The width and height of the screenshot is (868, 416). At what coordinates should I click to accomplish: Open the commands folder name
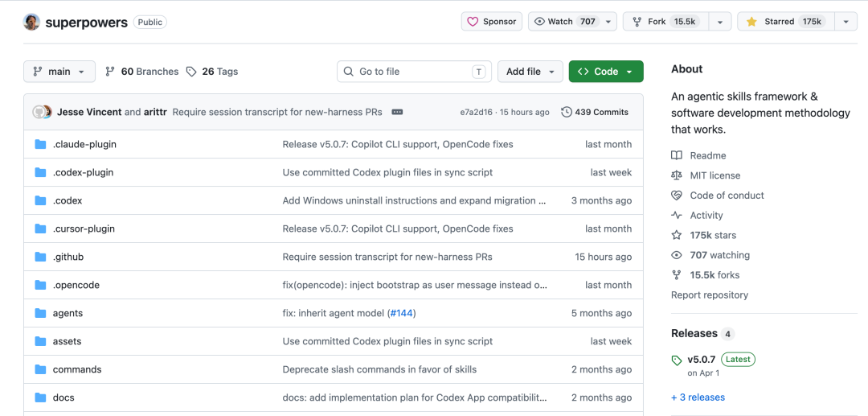pos(77,369)
